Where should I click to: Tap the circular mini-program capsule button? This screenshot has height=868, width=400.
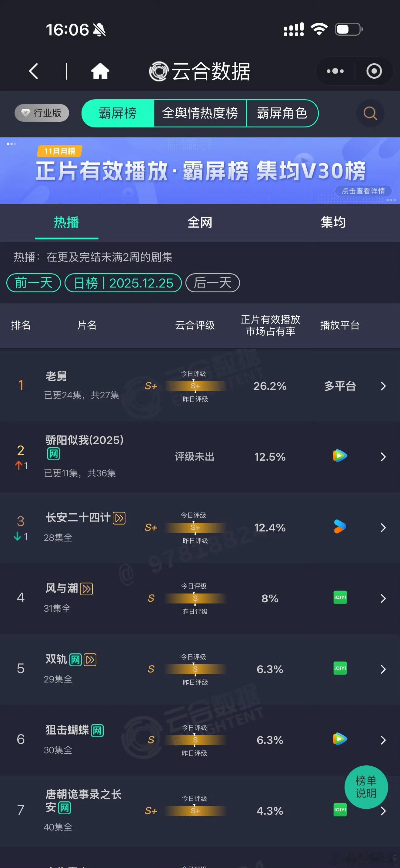(372, 71)
